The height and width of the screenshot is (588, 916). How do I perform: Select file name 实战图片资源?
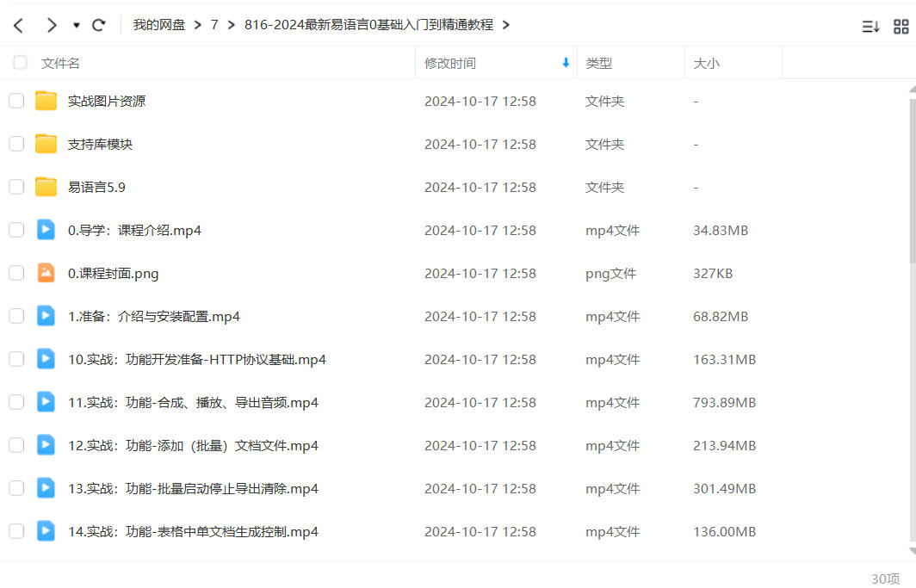pyautogui.click(x=107, y=101)
